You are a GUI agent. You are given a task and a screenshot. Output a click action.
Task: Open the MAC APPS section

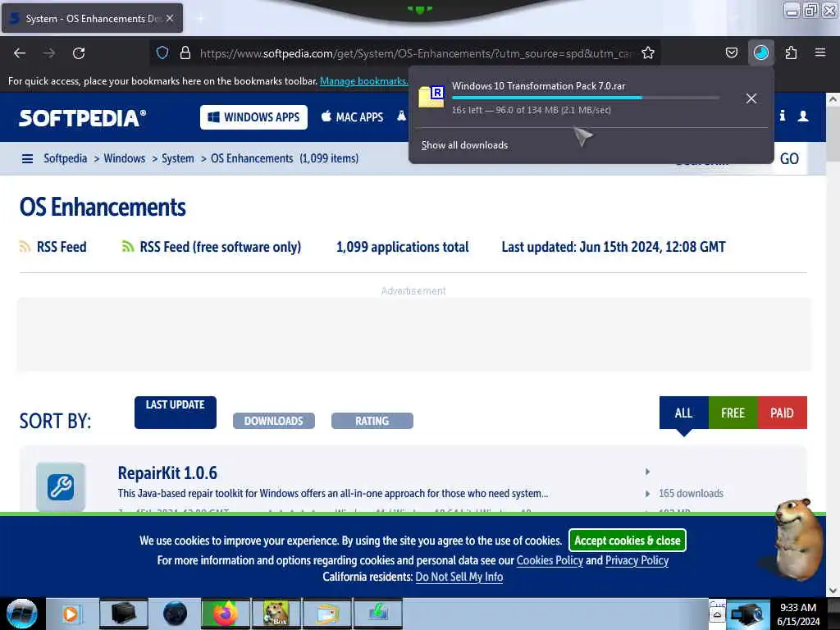click(353, 116)
